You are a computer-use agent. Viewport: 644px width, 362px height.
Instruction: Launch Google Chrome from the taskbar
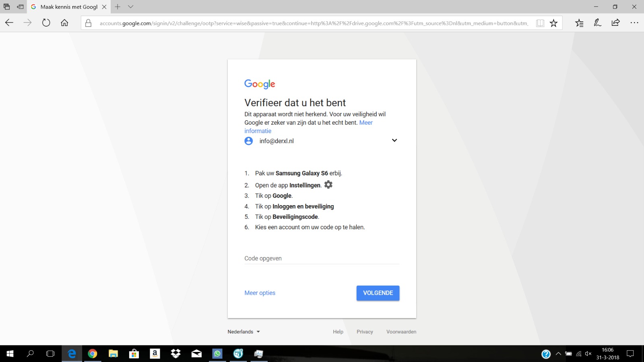click(x=93, y=354)
